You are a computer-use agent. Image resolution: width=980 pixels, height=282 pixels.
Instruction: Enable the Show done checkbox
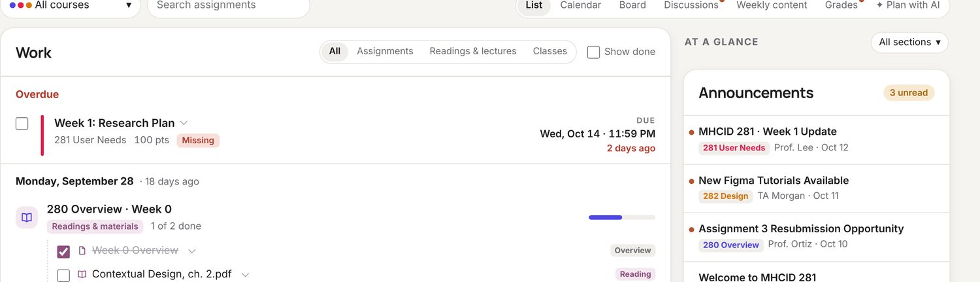point(593,52)
